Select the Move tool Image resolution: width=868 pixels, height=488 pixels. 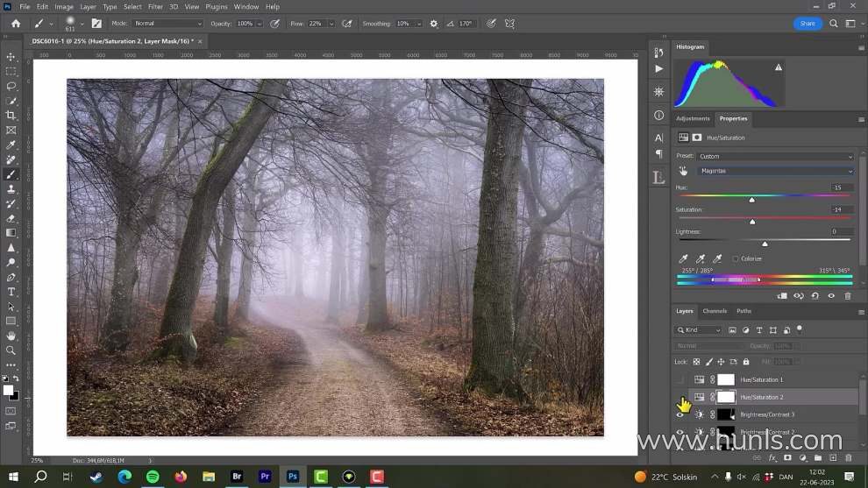pyautogui.click(x=11, y=56)
